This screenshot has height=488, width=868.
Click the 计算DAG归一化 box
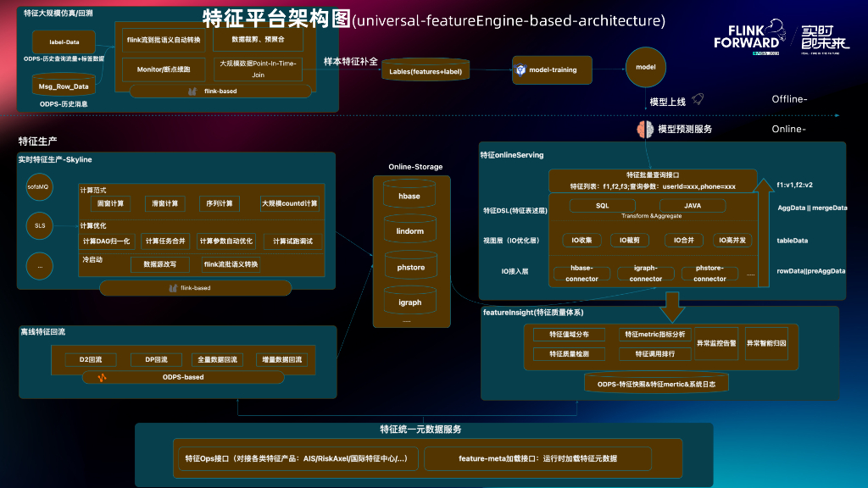point(106,241)
